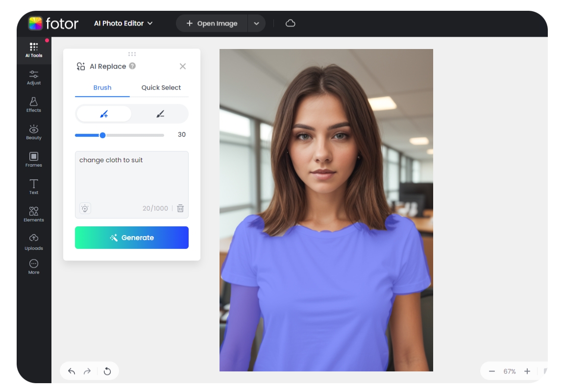Open the Elements sidebar tool
Screen dimensions: 588x392
(34, 215)
